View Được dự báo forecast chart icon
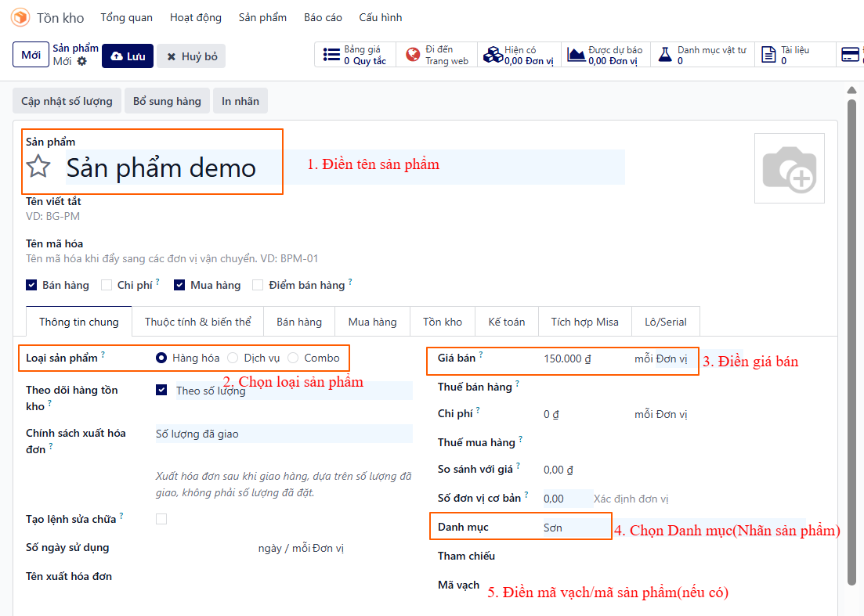 point(577,55)
